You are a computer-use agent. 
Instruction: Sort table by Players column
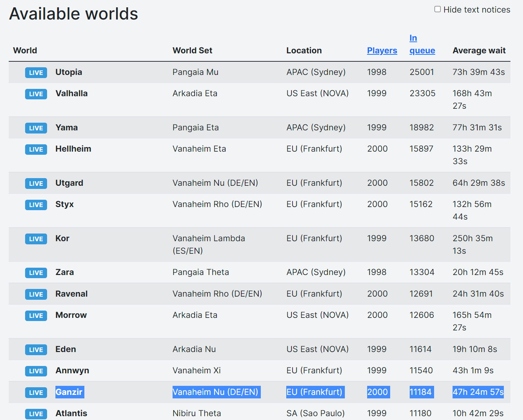[382, 51]
